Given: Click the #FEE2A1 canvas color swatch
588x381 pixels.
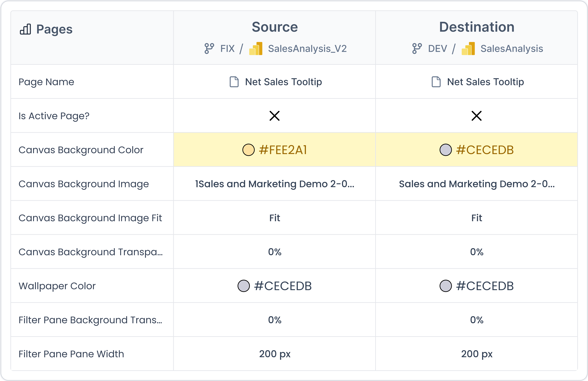Looking at the screenshot, I should tap(248, 150).
